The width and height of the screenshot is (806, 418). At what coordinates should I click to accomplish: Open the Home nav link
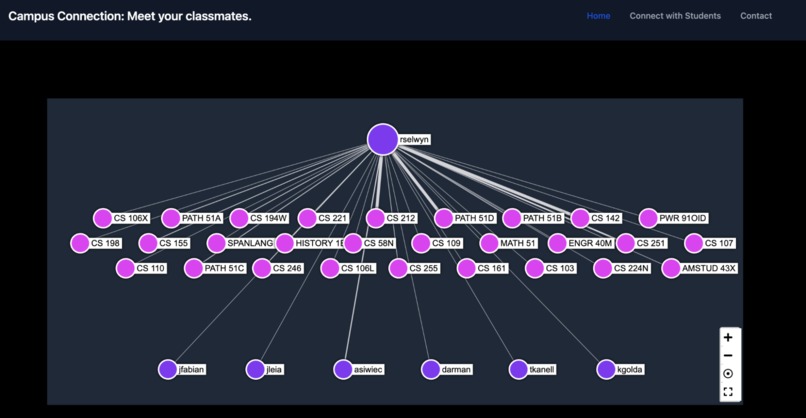coord(598,16)
